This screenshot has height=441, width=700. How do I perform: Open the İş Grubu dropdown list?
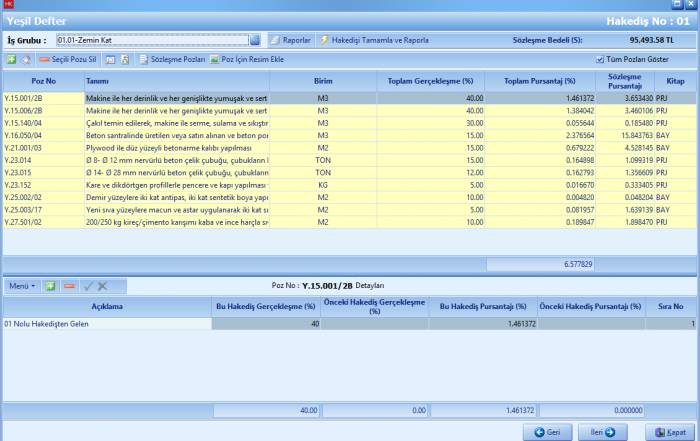click(254, 40)
